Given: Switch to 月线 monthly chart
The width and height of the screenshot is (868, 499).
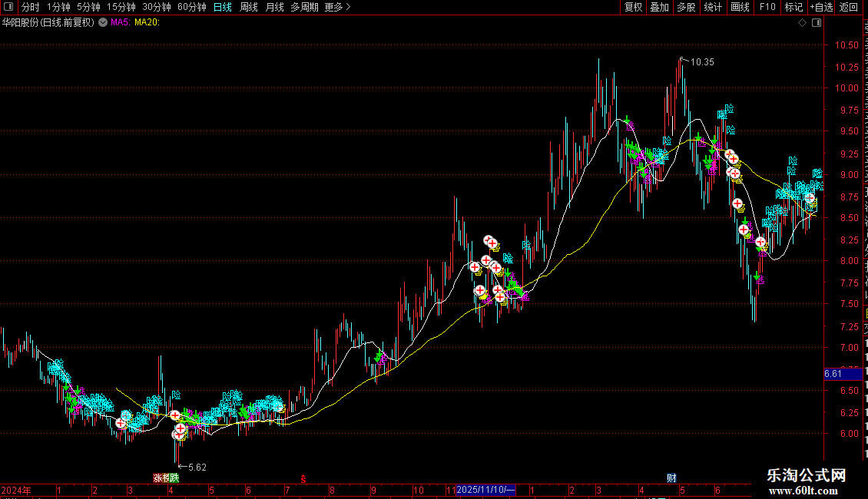Looking at the screenshot, I should 274,7.
